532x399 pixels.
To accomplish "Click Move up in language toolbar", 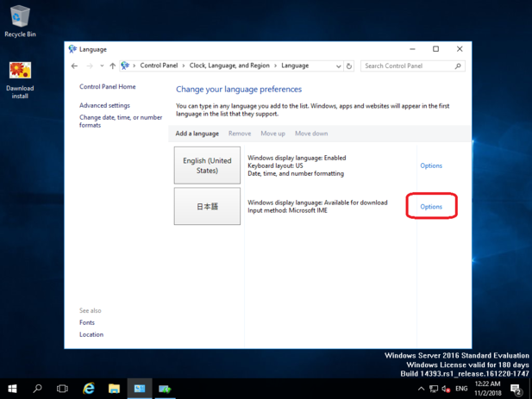I will 272,134.
